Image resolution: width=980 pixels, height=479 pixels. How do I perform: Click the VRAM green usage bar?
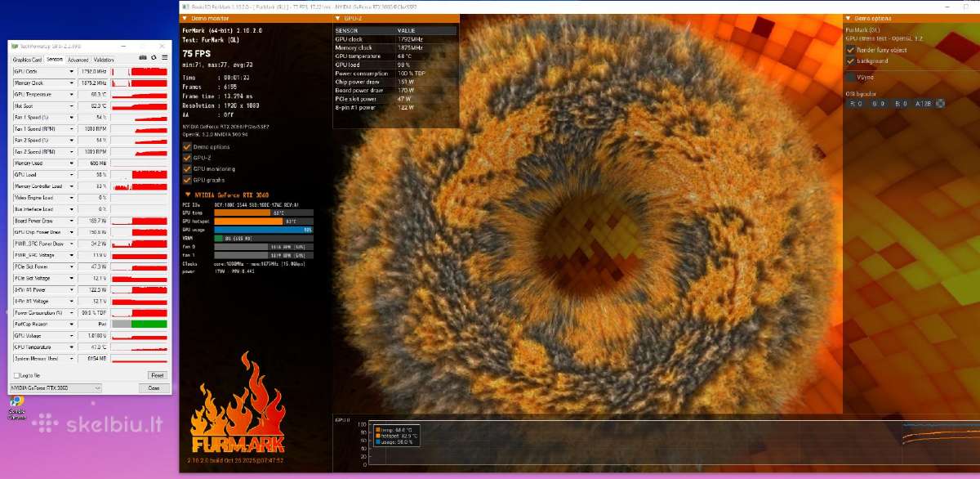(x=220, y=238)
